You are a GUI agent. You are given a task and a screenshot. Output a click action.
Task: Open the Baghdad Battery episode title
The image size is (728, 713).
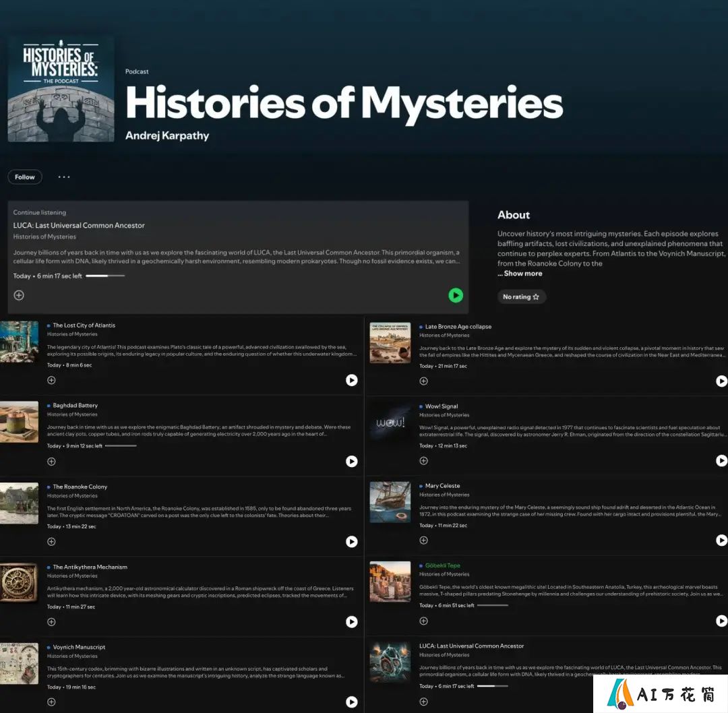[75, 405]
